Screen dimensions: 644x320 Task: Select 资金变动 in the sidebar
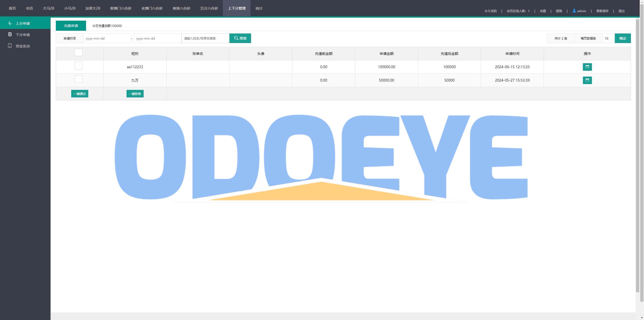(x=25, y=46)
